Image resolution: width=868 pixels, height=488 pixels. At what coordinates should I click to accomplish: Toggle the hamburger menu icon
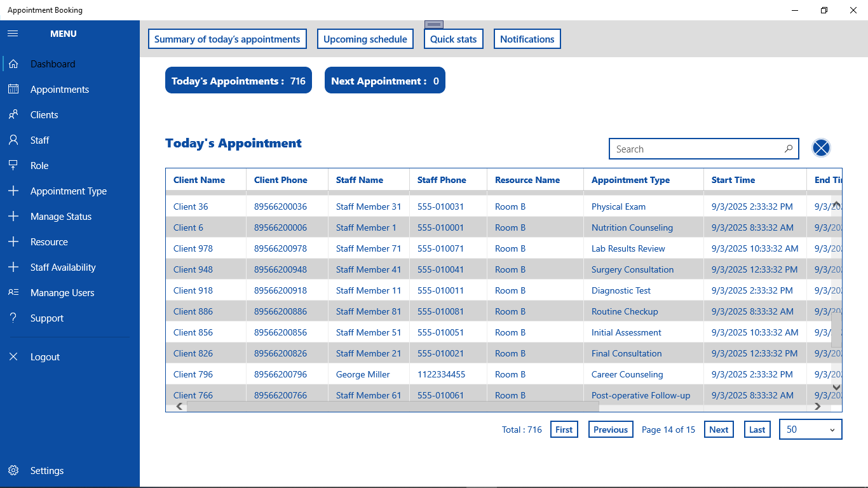tap(13, 34)
